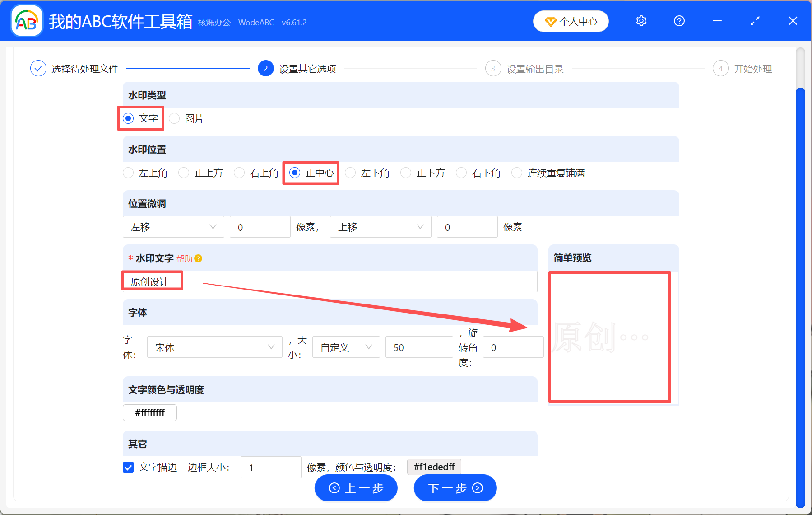Click the checkmark icon on 选择待处理文件 step
Screen dimensions: 812x515
click(x=38, y=68)
